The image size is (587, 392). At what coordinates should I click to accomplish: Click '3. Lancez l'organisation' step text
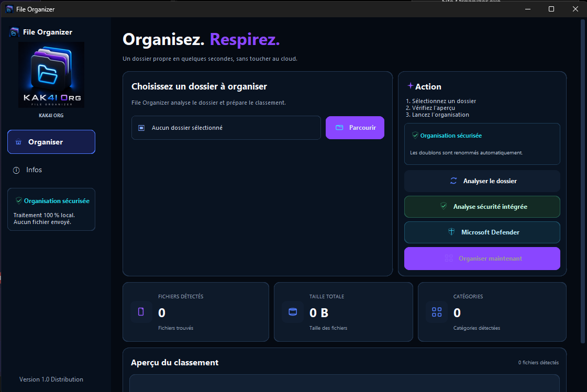tap(437, 115)
